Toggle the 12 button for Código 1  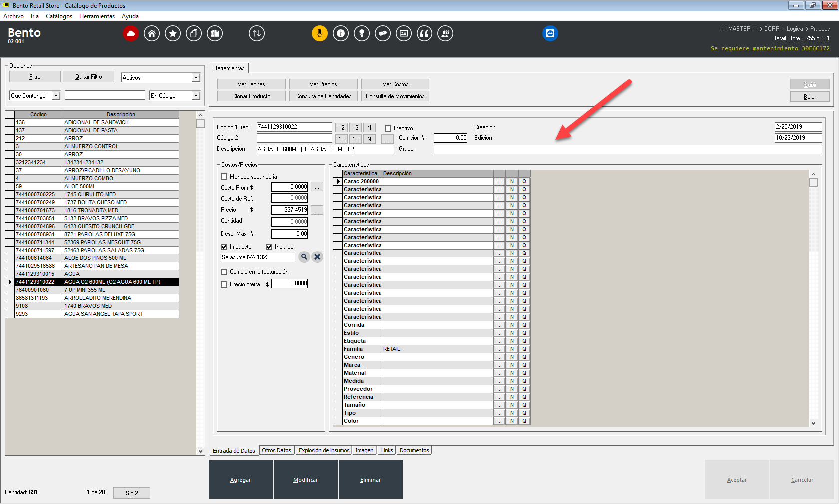[x=341, y=128]
